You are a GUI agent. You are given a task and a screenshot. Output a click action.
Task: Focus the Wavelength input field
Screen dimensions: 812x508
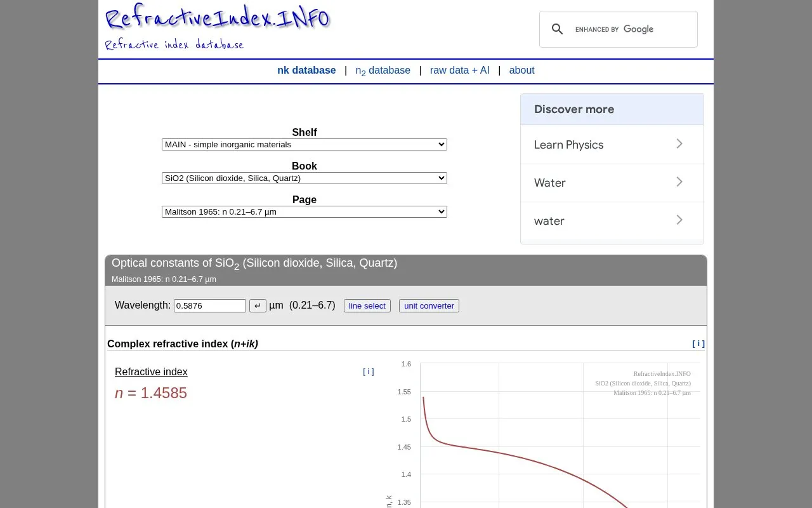[x=210, y=306]
